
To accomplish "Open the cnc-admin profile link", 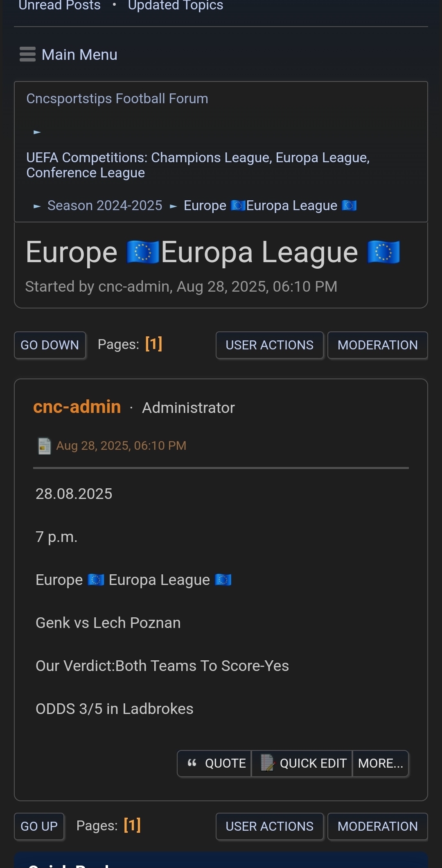I will pos(77,407).
